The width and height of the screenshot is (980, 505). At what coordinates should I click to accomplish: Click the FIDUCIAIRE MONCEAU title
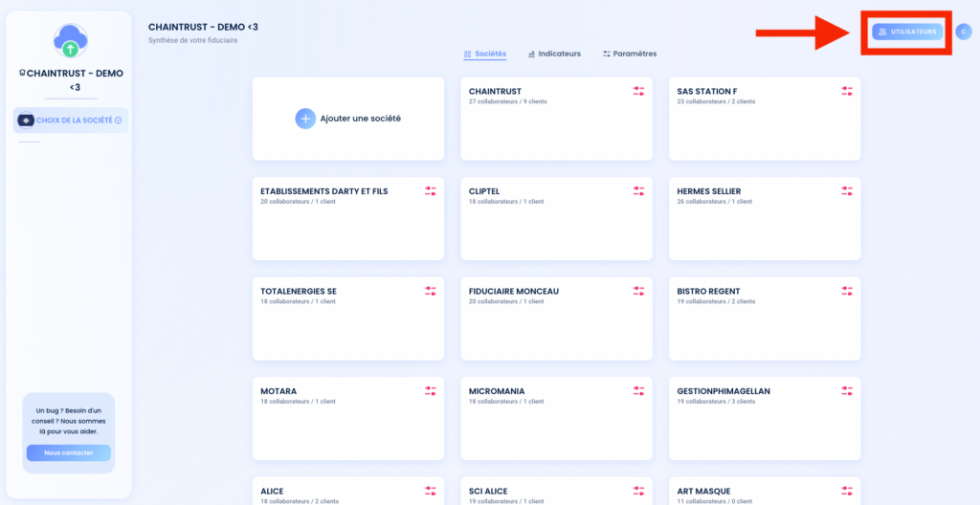(x=514, y=292)
